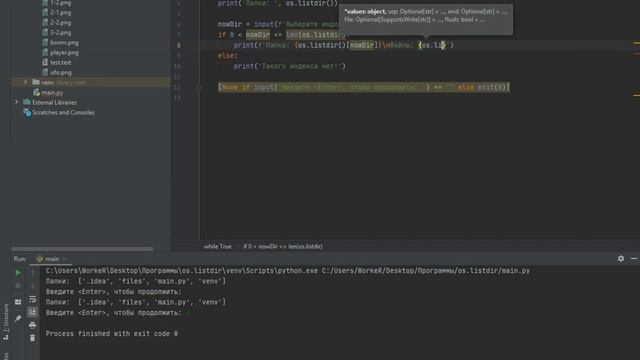This screenshot has width=640, height=360.
Task: Hide the Run tool window
Action: click(634, 258)
